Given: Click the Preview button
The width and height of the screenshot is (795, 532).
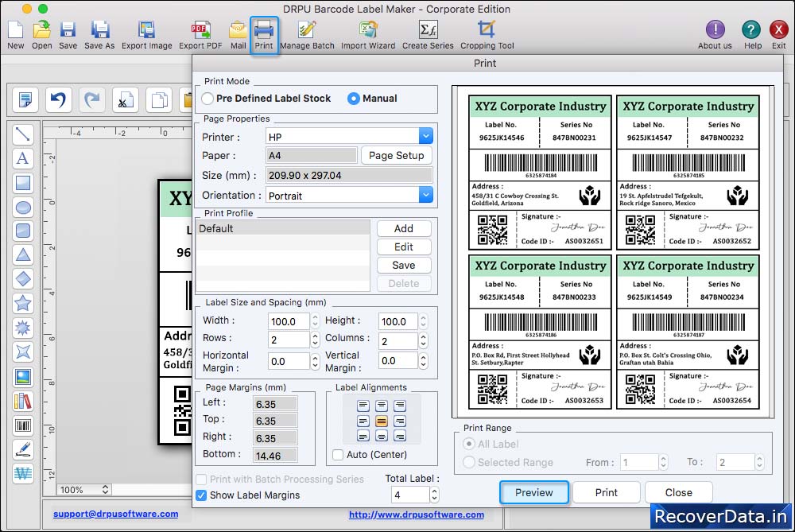Looking at the screenshot, I should [x=534, y=492].
